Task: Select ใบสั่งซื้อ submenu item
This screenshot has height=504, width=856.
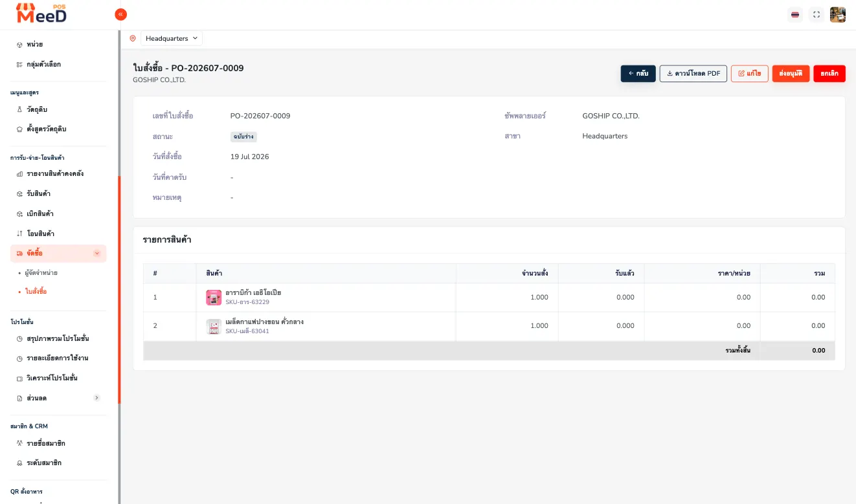Action: coord(36,292)
